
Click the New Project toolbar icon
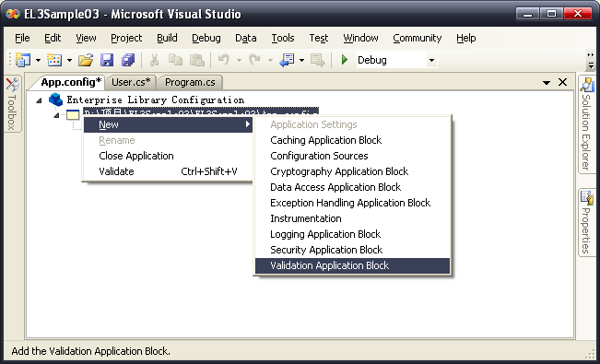23,60
